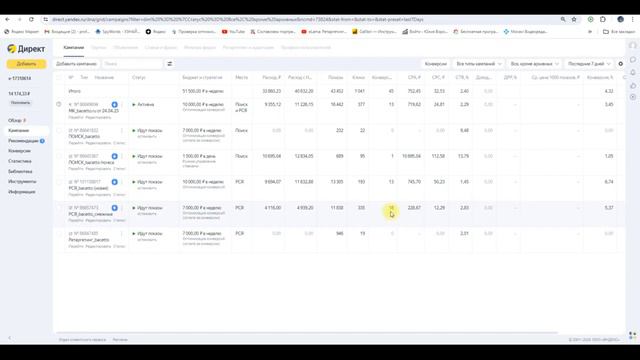
Task: Click the blue badge icon on ПОИСК_bazatto поиска row
Action: (115, 156)
